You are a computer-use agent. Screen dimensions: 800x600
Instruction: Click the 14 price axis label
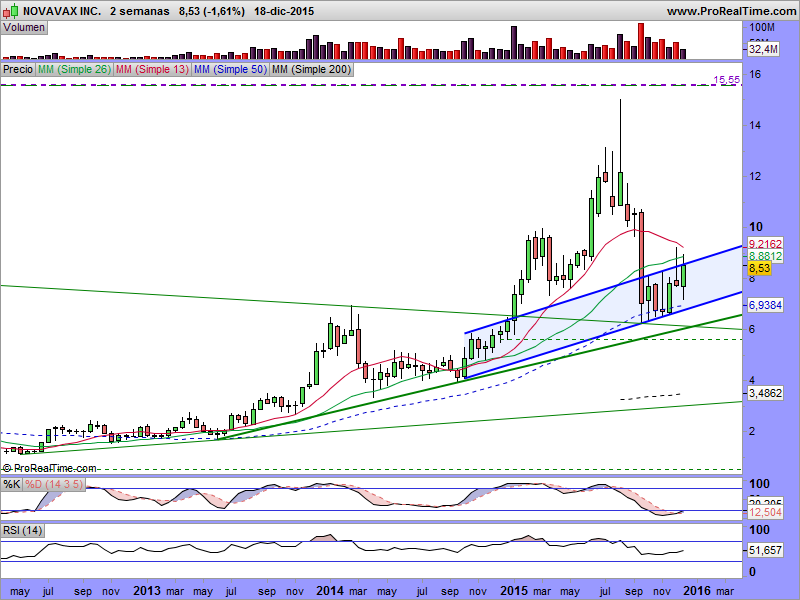pyautogui.click(x=755, y=126)
